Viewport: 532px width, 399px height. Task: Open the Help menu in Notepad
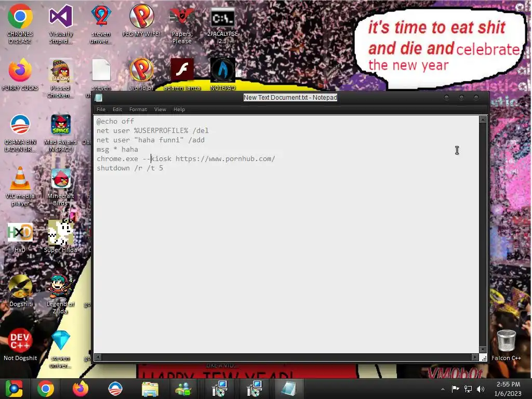tap(179, 109)
